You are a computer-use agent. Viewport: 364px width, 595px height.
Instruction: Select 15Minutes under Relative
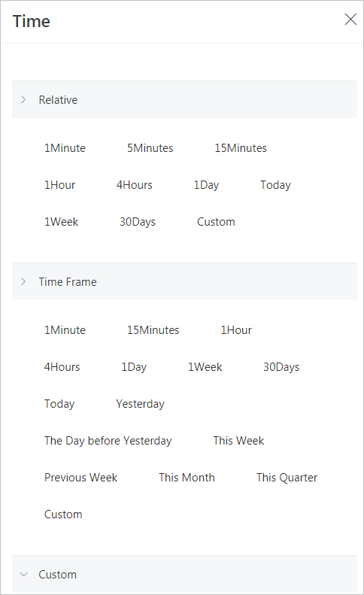tap(241, 148)
